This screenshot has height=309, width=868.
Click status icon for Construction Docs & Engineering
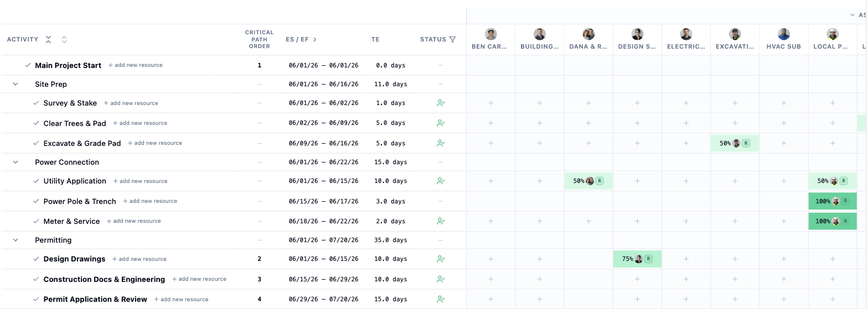coord(441,279)
